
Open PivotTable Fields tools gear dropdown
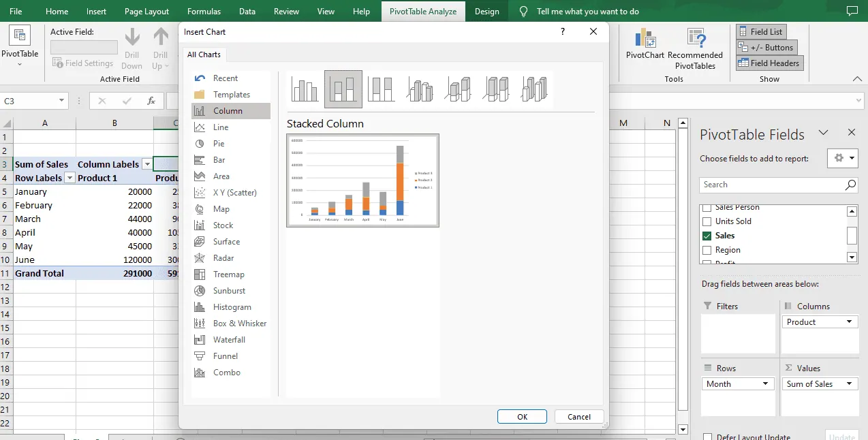pyautogui.click(x=843, y=158)
